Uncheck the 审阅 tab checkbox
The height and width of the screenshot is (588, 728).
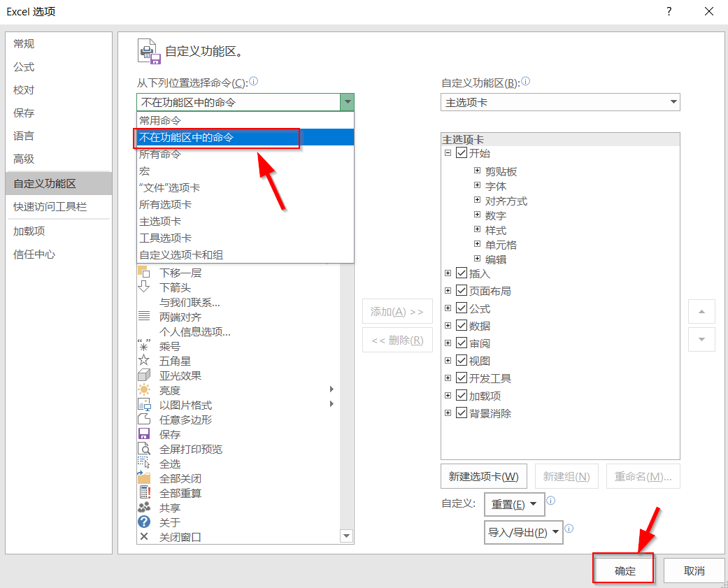point(462,343)
